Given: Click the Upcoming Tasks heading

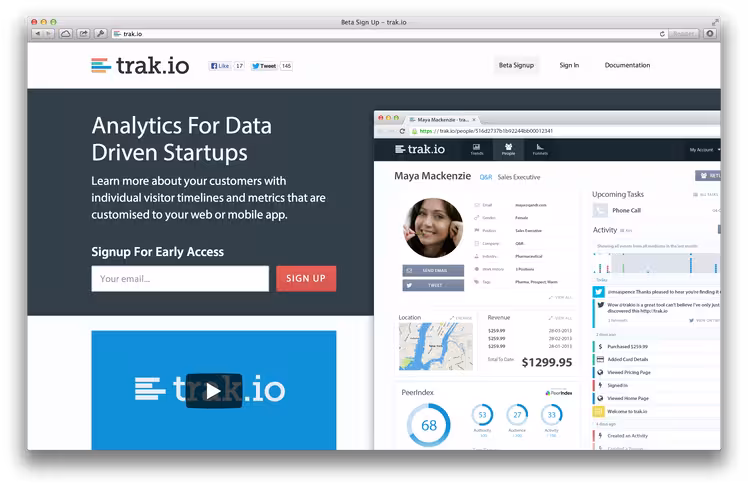Looking at the screenshot, I should click(x=618, y=194).
